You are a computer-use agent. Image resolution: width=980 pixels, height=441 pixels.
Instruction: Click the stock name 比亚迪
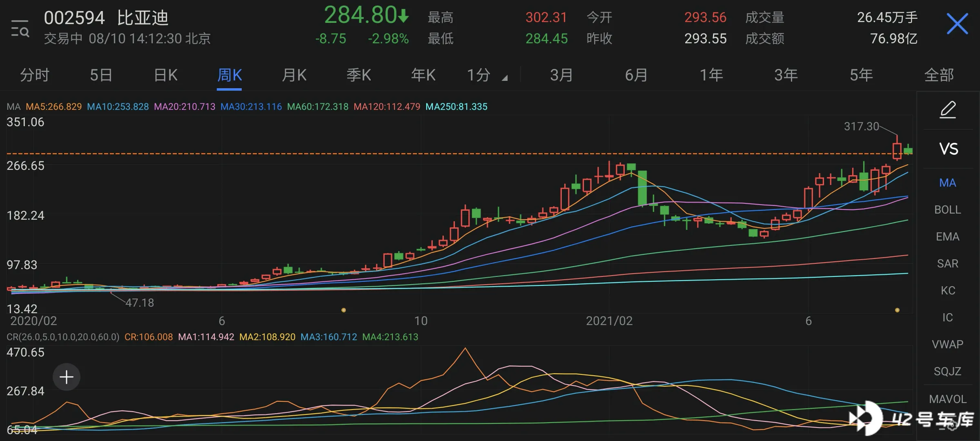click(143, 18)
